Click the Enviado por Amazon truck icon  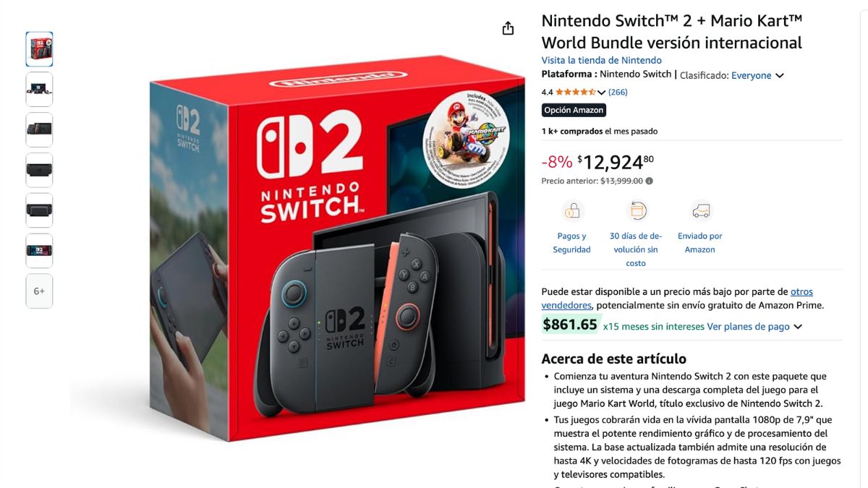pyautogui.click(x=700, y=211)
